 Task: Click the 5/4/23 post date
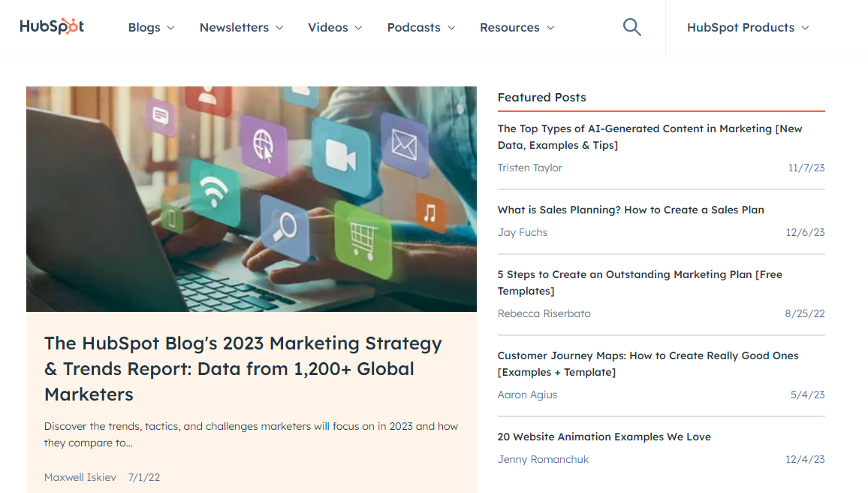click(807, 395)
